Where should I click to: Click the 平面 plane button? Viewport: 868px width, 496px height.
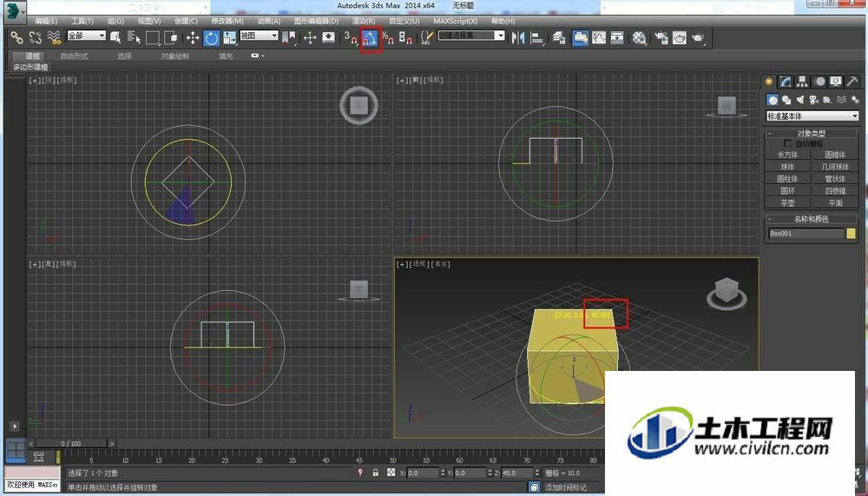(835, 203)
